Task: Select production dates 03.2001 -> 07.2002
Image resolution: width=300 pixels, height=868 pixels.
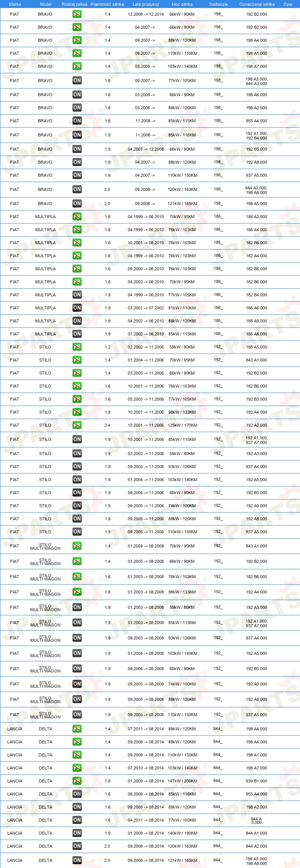Action: click(146, 308)
